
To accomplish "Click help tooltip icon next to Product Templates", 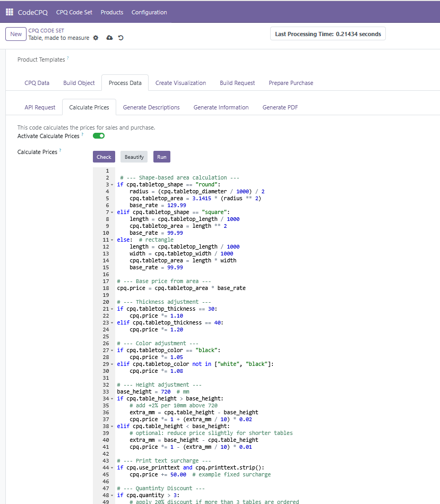I will 68,58.
